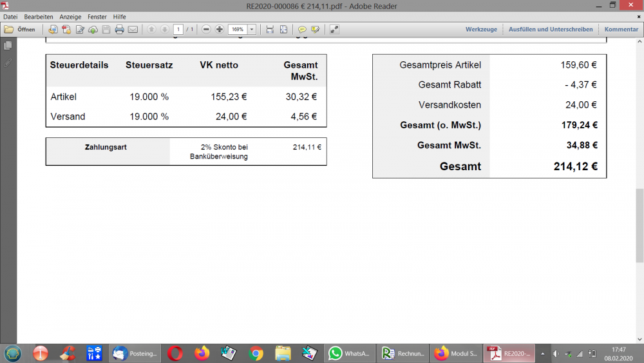Image resolution: width=644 pixels, height=363 pixels.
Task: Click the create PDF online icon
Action: [66, 29]
